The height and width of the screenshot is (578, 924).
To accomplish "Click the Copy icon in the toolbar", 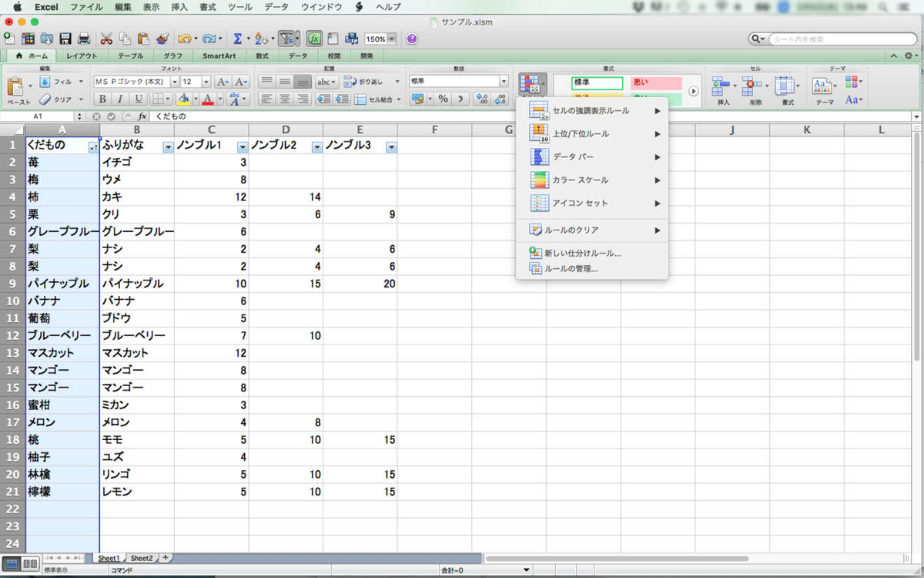I will coord(125,39).
